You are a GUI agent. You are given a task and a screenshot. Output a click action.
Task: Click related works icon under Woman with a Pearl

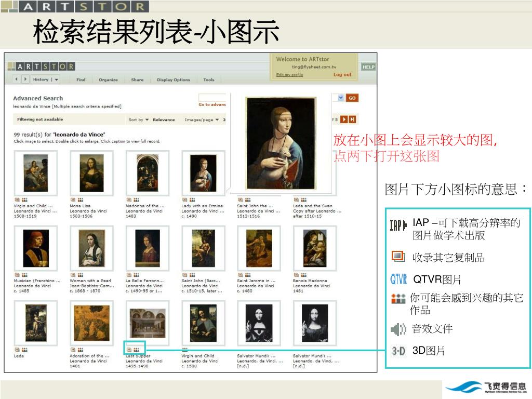click(81, 275)
